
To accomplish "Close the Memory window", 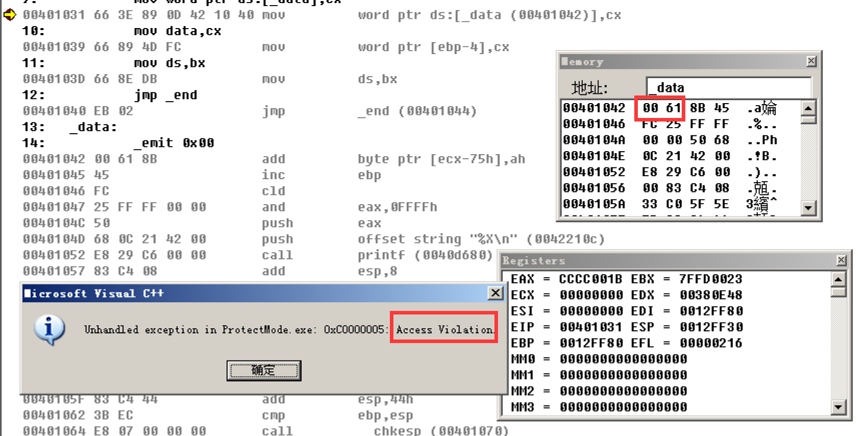I will [x=811, y=61].
